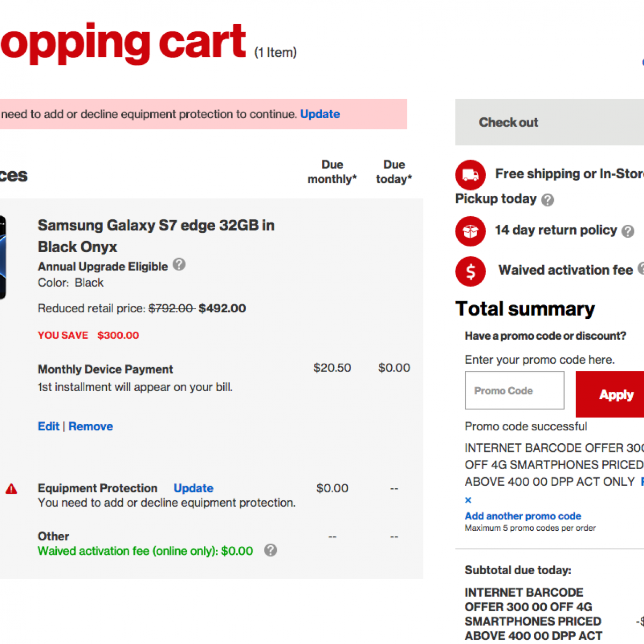Screen dimensions: 644x644
Task: Click the red equipment protection warning icon
Action: [x=11, y=489]
